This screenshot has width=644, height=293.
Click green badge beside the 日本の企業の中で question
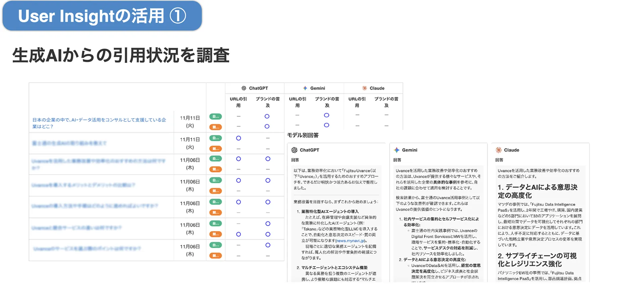click(x=215, y=117)
